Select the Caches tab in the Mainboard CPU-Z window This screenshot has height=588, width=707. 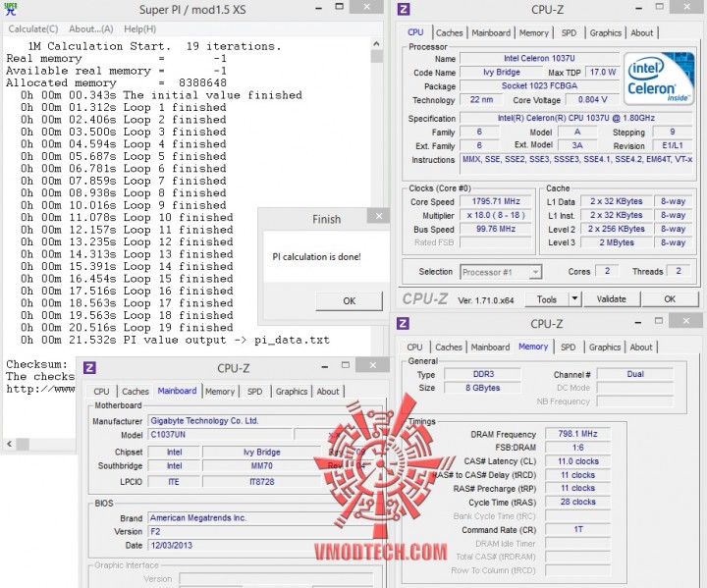coord(136,392)
